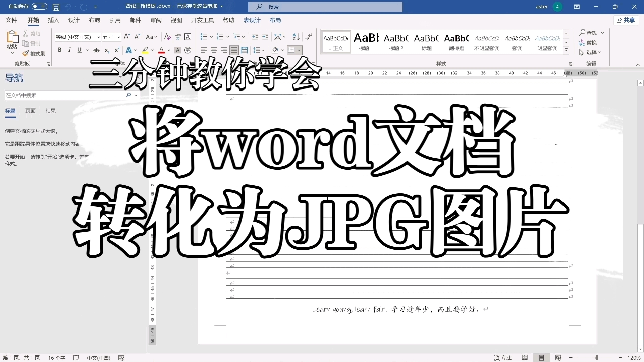Open the styles gallery more arrow
644x362 pixels.
pos(566,50)
